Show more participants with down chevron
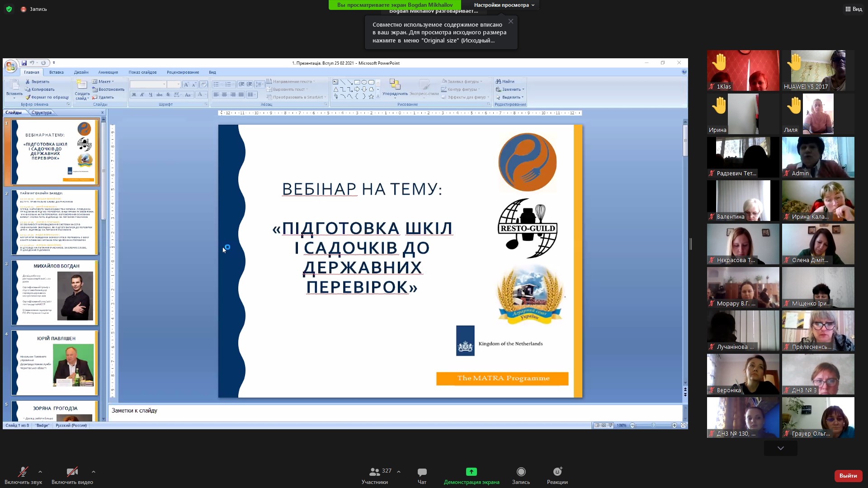 [781, 448]
